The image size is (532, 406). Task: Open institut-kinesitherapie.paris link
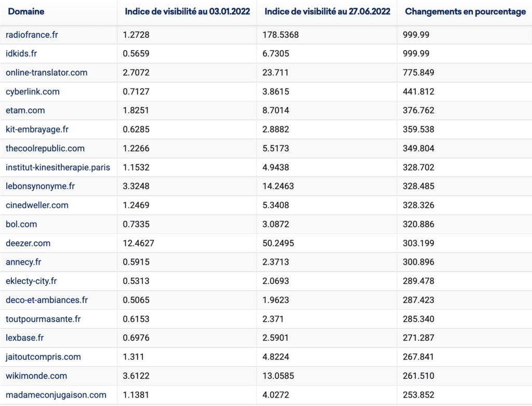pyautogui.click(x=58, y=167)
